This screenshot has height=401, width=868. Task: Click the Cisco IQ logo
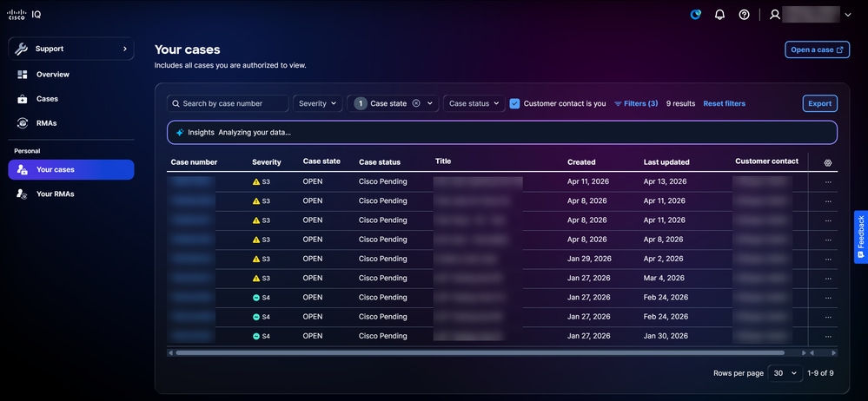[x=23, y=15]
